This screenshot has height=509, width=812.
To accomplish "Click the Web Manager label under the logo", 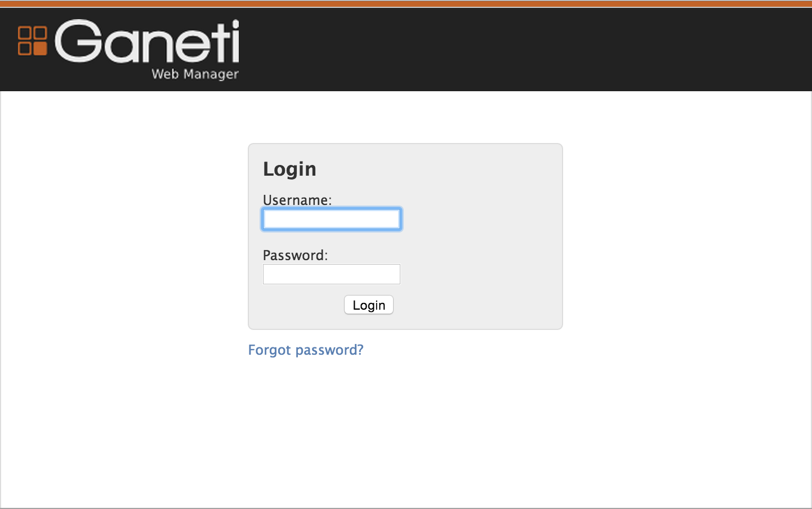I will (194, 74).
